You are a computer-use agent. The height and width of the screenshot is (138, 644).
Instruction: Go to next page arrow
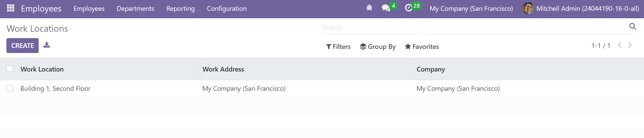click(x=630, y=45)
